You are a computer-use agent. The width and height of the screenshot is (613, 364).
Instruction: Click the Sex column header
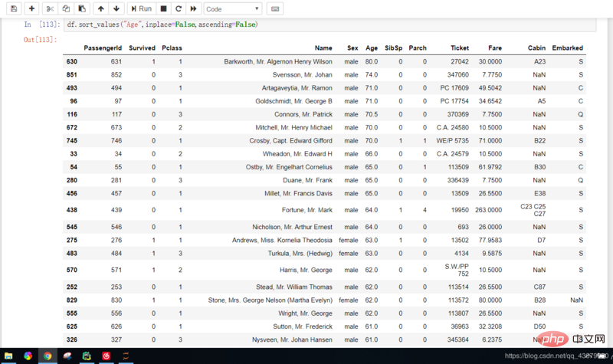352,48
